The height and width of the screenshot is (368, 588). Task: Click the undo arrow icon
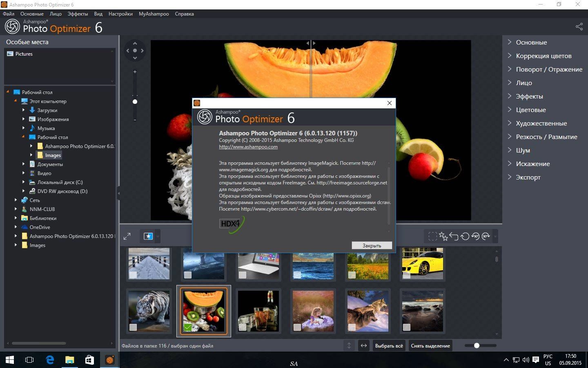(454, 236)
